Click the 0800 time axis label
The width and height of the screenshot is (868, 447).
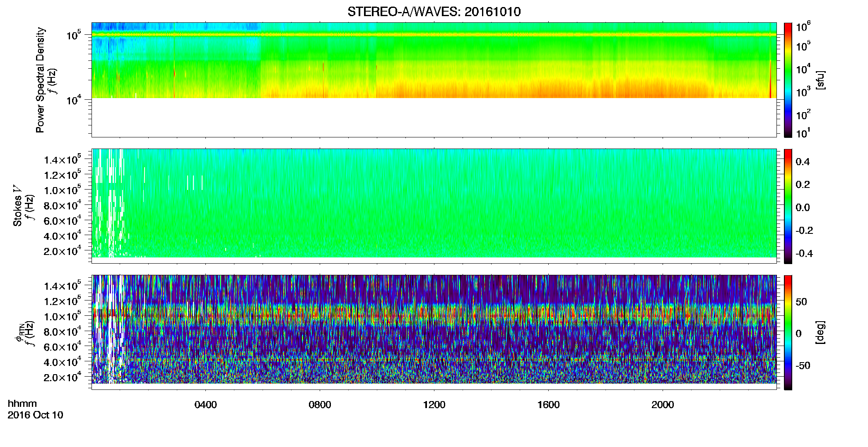(x=320, y=405)
